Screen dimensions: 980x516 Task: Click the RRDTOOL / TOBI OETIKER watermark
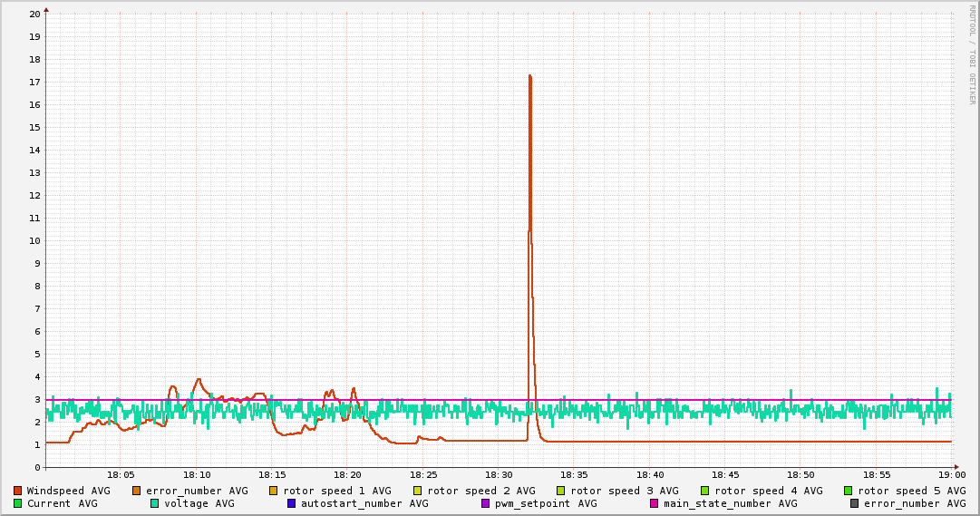[972, 54]
